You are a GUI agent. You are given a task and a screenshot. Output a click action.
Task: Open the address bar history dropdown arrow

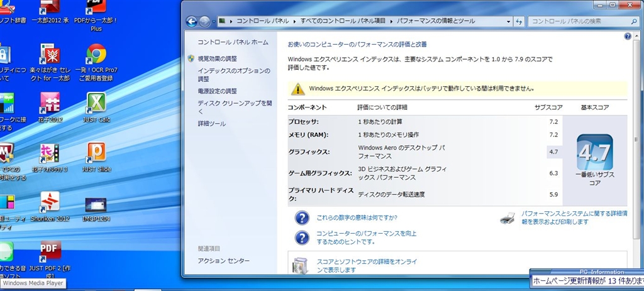point(508,21)
